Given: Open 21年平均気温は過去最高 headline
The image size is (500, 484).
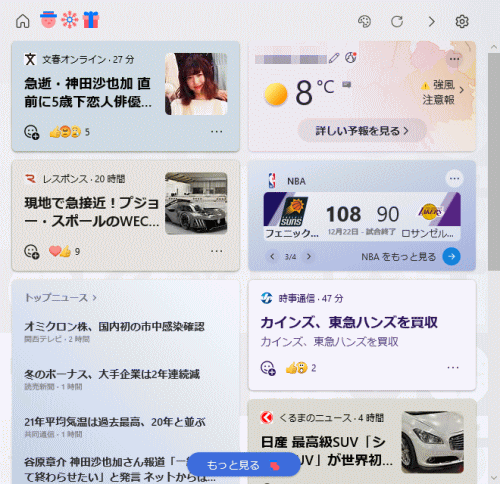Looking at the screenshot, I should (115, 422).
